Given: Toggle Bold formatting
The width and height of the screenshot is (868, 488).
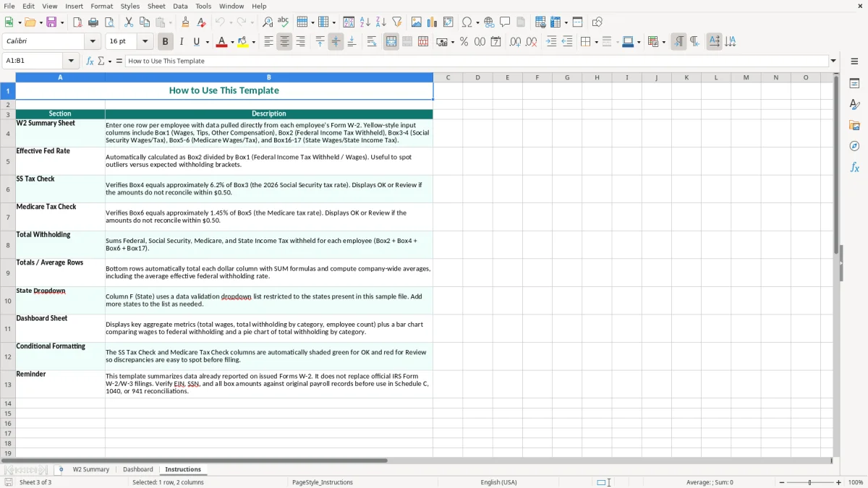Looking at the screenshot, I should tap(165, 42).
